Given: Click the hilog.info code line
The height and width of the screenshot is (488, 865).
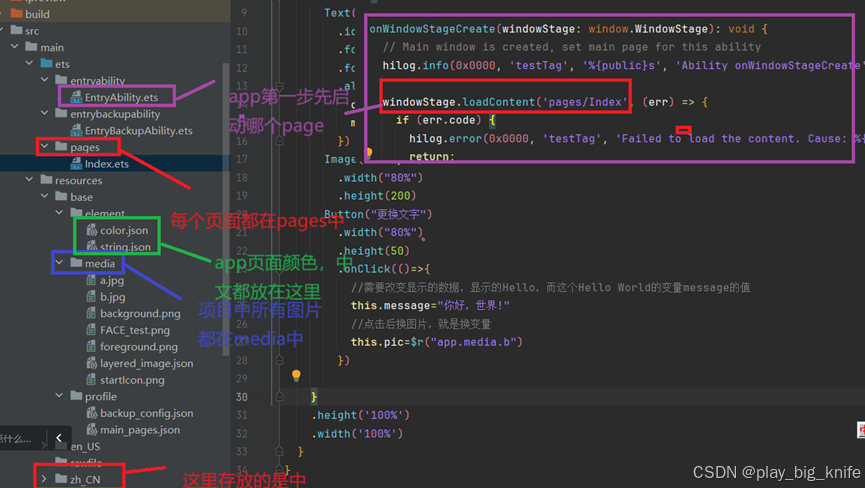Looking at the screenshot, I should tap(621, 66).
